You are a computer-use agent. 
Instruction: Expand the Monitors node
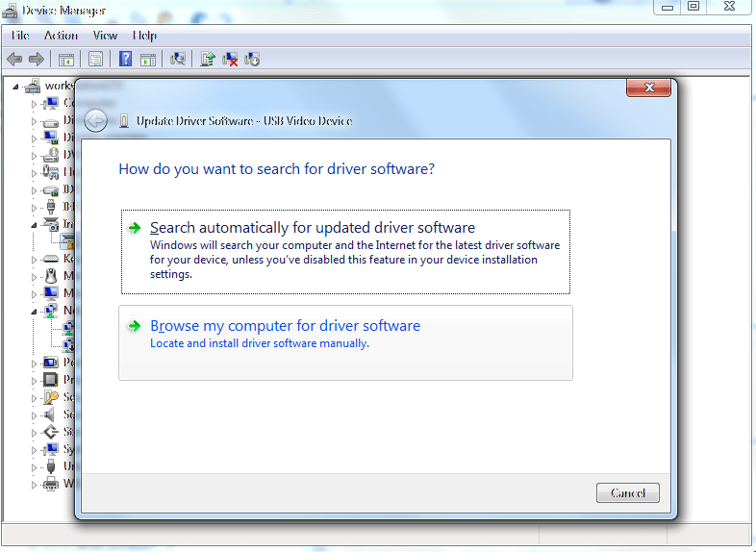click(x=34, y=294)
